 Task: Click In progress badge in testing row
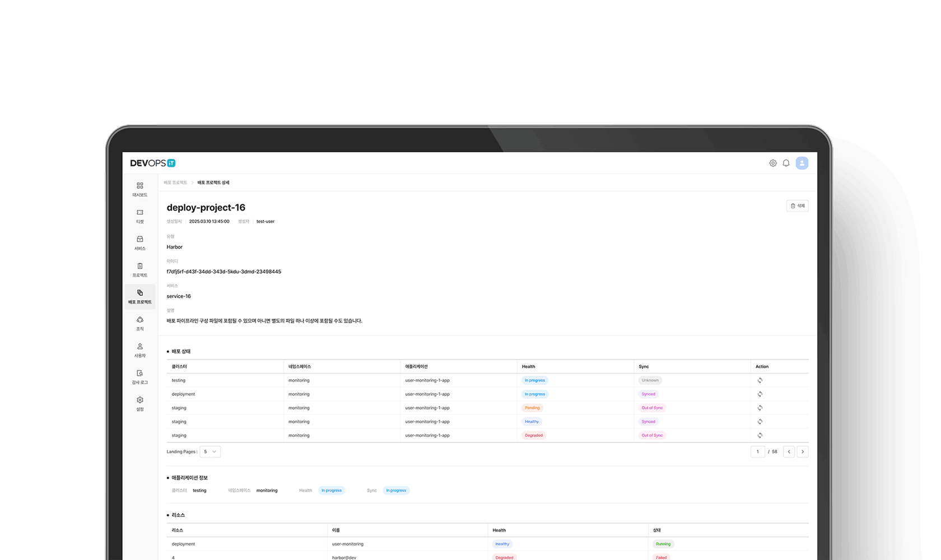[535, 380]
